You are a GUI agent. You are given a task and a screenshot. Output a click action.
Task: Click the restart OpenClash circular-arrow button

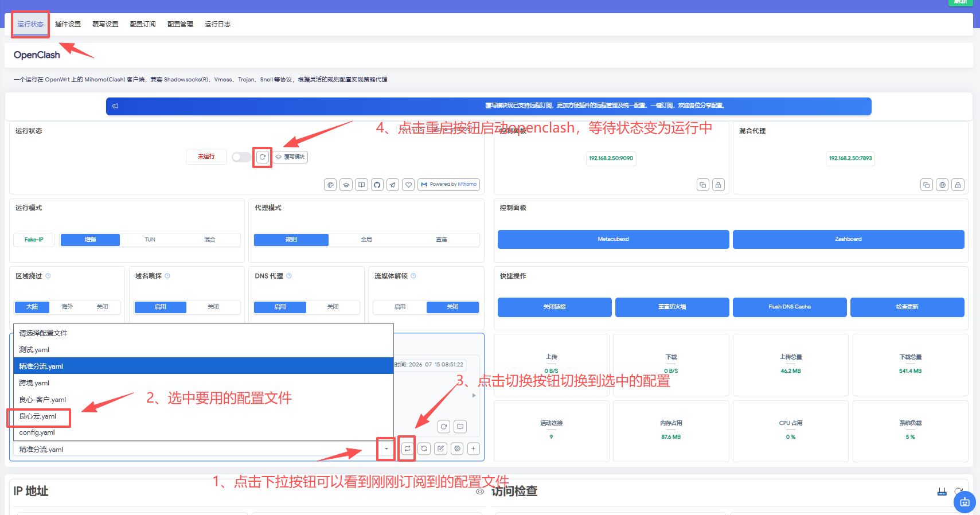263,157
